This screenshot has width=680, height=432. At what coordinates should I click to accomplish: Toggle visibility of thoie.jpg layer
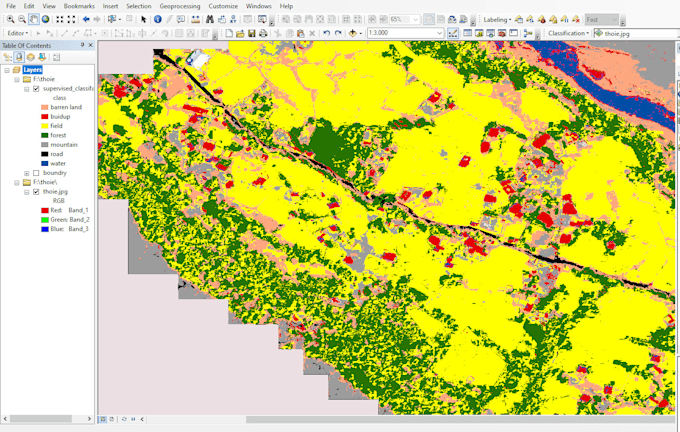coord(36,191)
